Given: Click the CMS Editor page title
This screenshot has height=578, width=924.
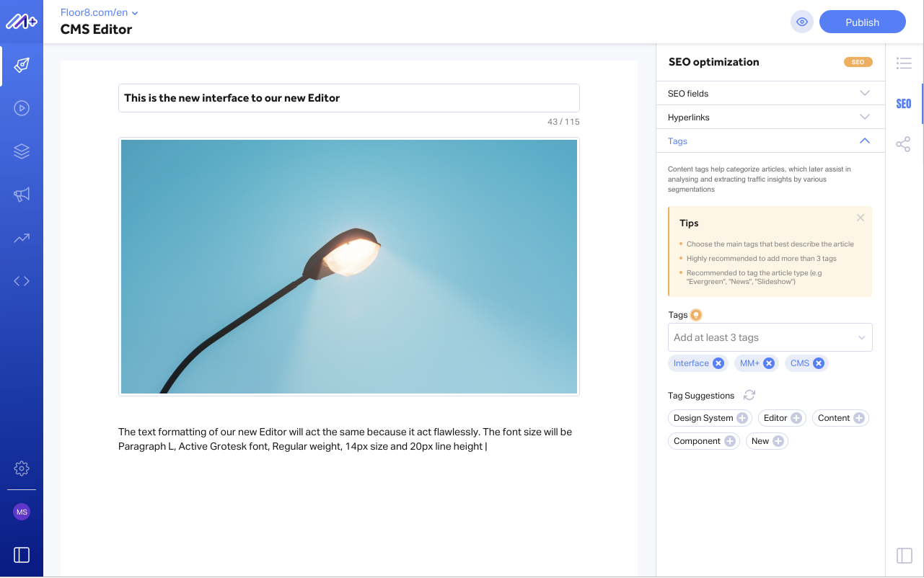Looking at the screenshot, I should (96, 30).
